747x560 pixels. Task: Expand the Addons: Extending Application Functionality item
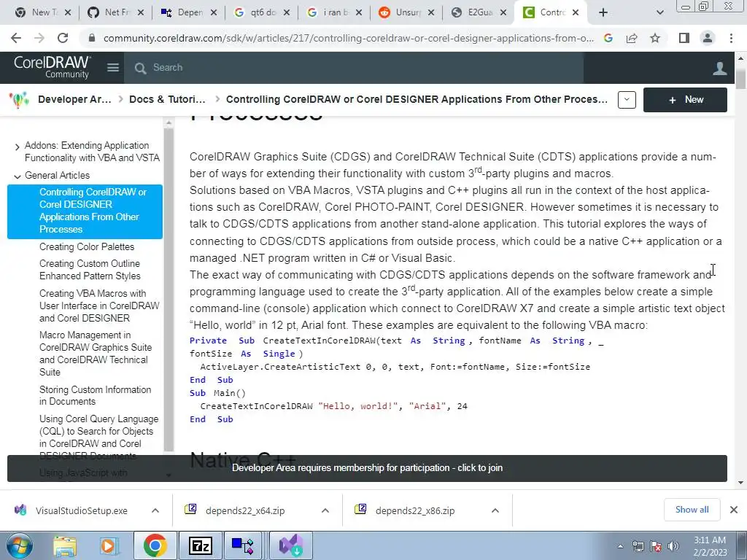18,147
